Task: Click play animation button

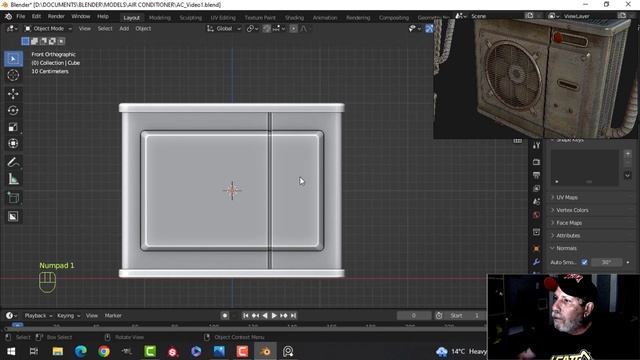Action: pyautogui.click(x=274, y=316)
